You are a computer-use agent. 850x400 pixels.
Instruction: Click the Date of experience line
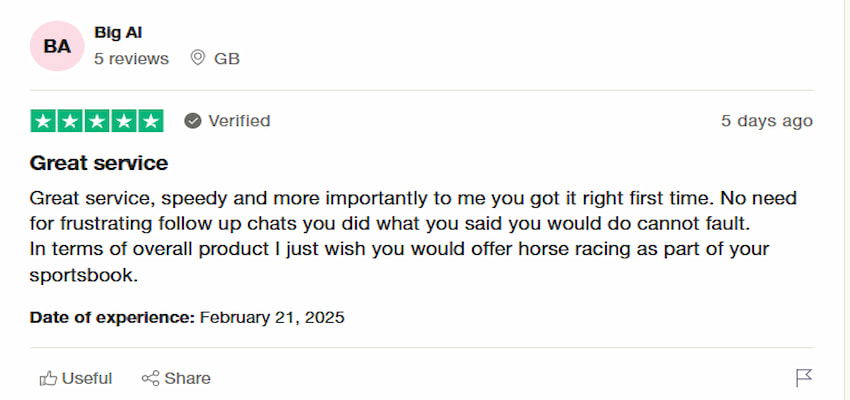pos(187,318)
